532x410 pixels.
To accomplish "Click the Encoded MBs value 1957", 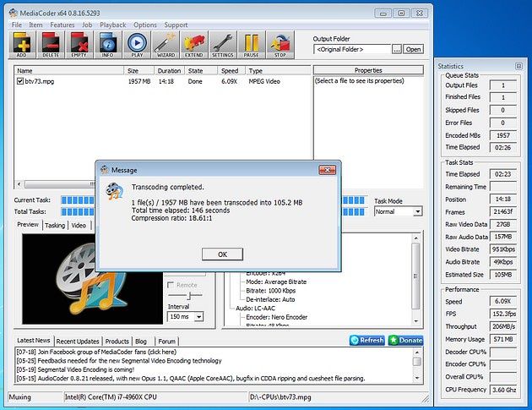I will [503, 135].
